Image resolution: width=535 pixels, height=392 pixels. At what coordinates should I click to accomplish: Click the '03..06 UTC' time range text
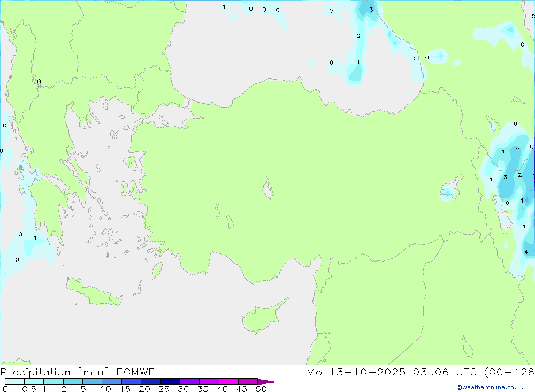pyautogui.click(x=445, y=372)
